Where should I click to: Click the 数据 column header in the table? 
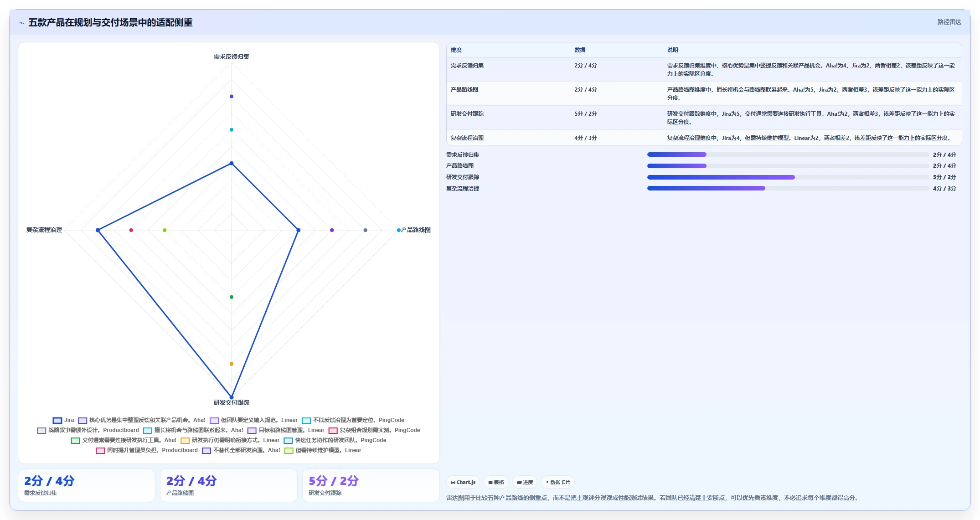pos(580,50)
